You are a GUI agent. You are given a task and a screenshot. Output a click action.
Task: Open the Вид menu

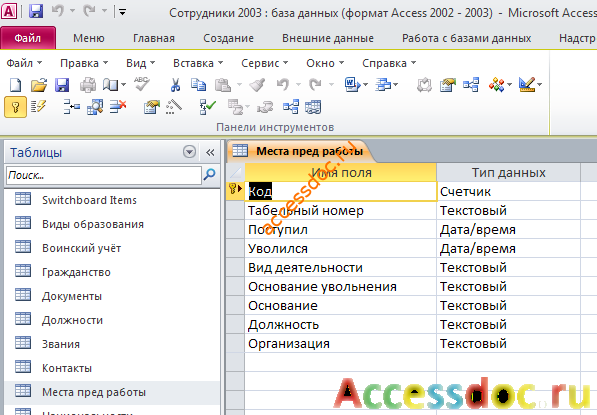point(140,63)
